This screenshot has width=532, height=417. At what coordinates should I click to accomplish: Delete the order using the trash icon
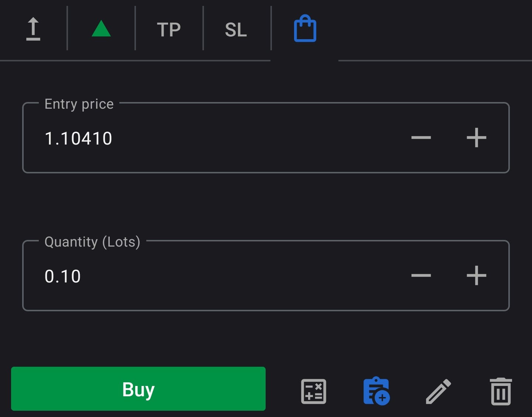pos(501,391)
